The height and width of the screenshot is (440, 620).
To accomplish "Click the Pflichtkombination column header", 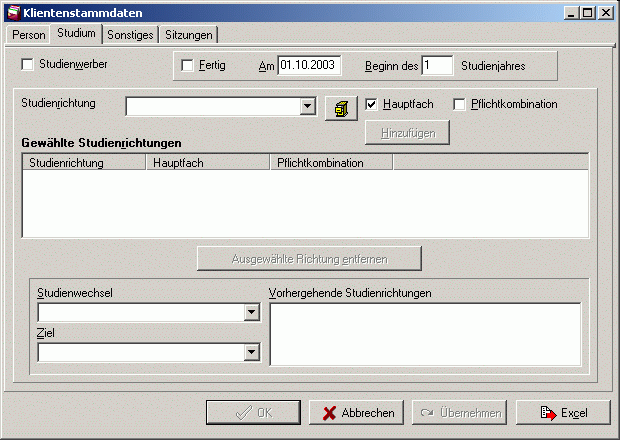I will coord(332,163).
